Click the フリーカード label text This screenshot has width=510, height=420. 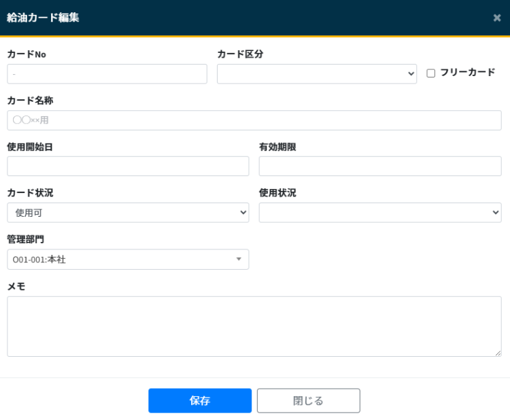[467, 72]
